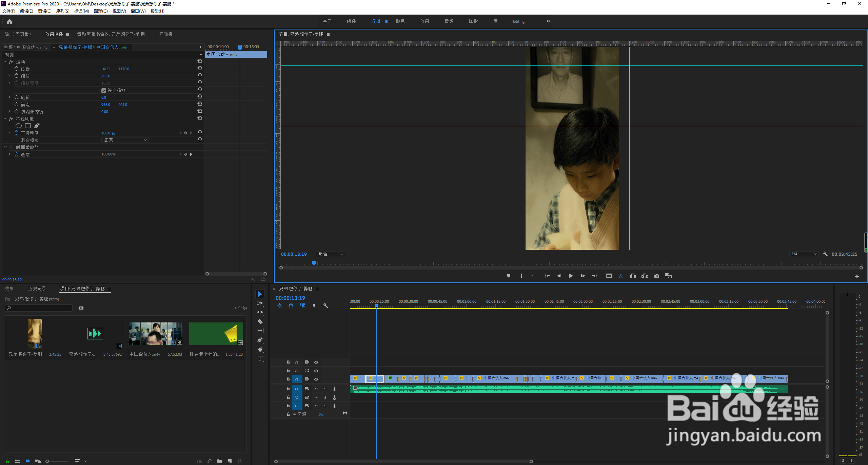Click the project thumbnail zoom slider
This screenshot has height=465, width=868.
(47, 461)
